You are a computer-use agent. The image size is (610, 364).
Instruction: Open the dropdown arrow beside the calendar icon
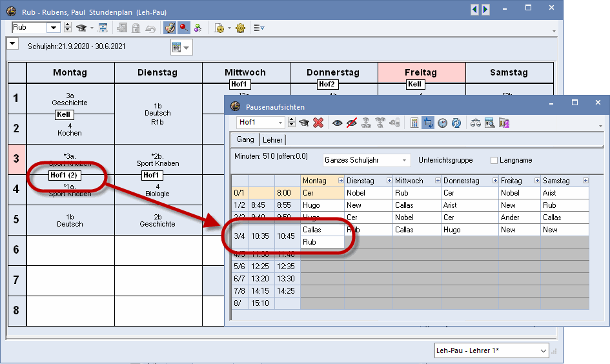pos(187,48)
